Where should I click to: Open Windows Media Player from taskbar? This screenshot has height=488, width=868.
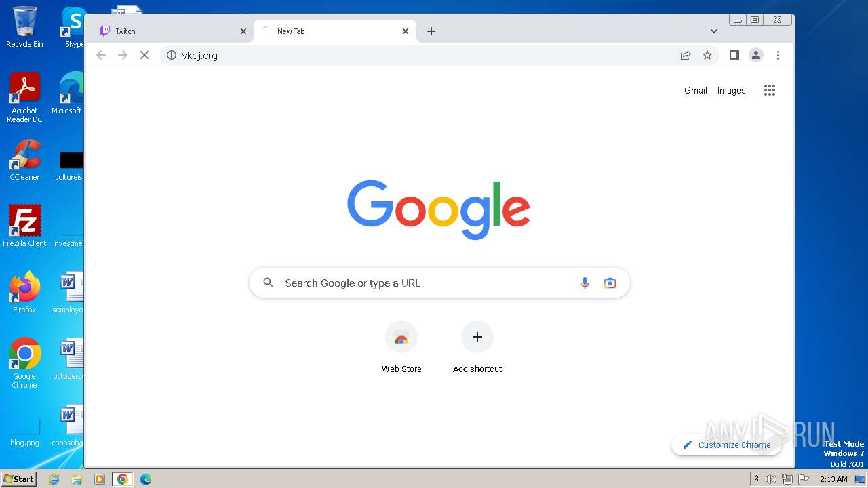[x=100, y=479]
